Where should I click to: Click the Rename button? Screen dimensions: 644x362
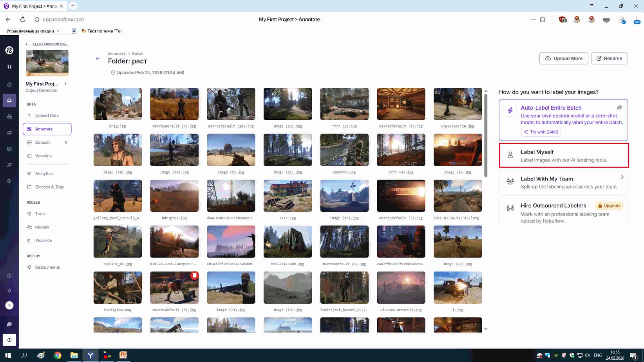pos(609,58)
